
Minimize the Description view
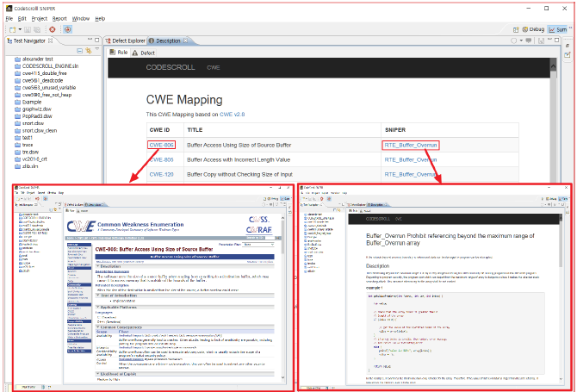coord(550,40)
